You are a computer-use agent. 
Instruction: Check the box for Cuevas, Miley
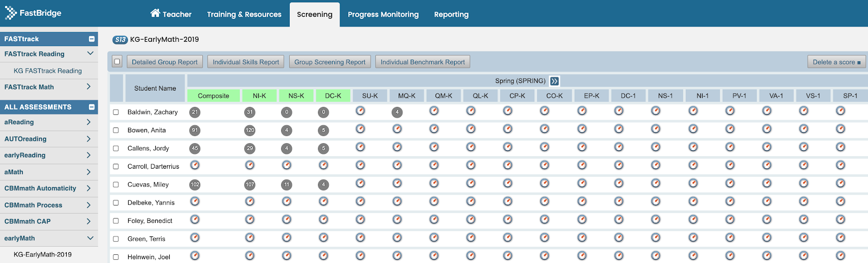tap(116, 184)
